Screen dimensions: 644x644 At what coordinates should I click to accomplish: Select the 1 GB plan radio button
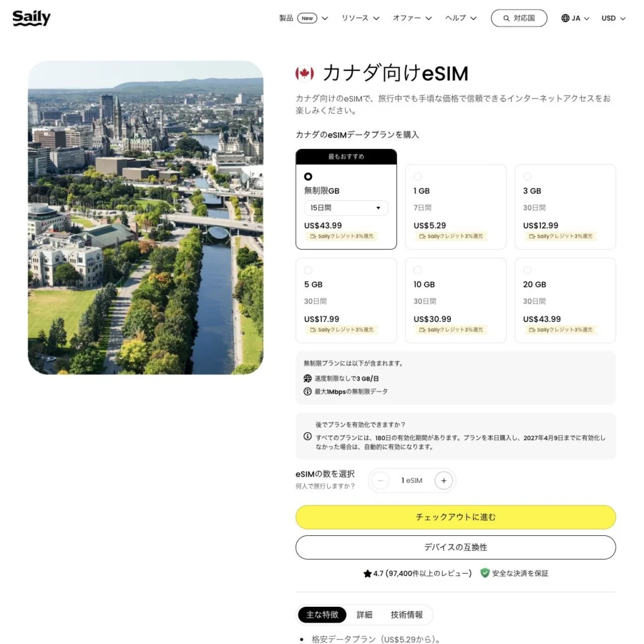click(418, 177)
